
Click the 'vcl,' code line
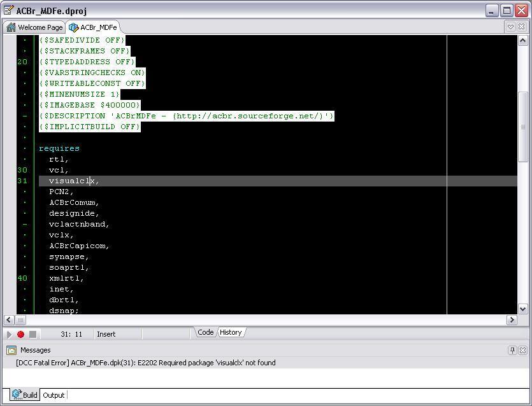59,170
